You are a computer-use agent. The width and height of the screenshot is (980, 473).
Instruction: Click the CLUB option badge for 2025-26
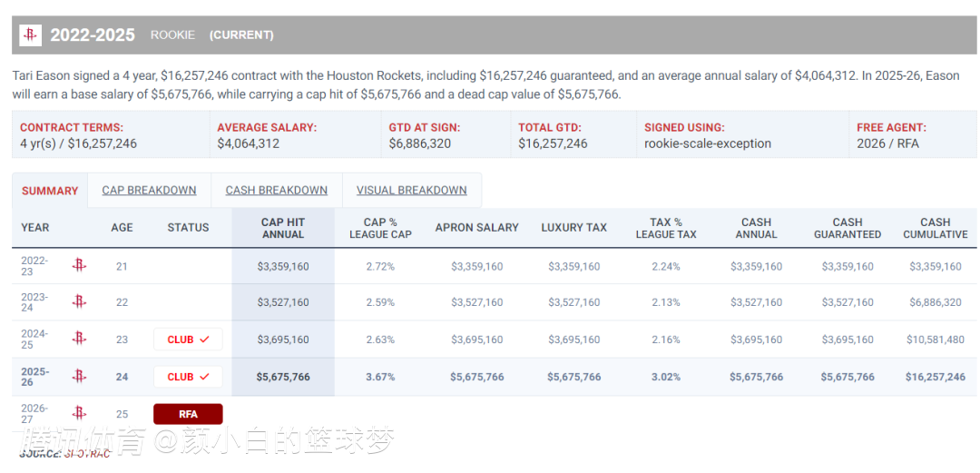pos(188,377)
